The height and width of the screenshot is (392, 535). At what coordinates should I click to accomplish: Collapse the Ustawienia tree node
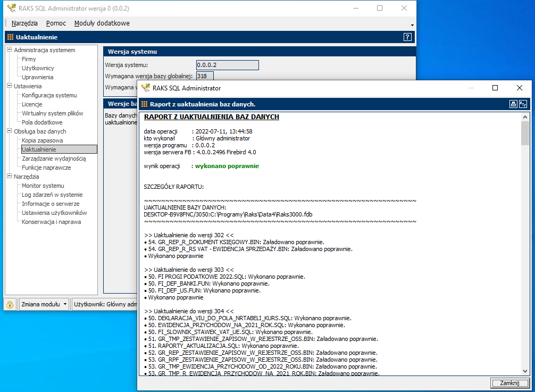coord(10,86)
